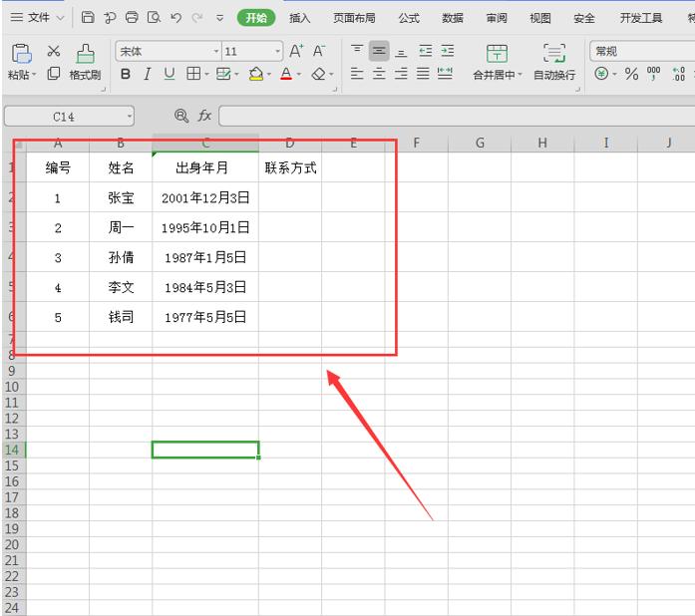Apply cell borders icon

[x=193, y=74]
